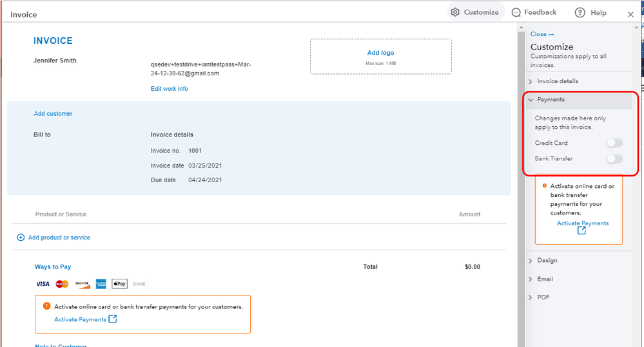Screen dimensions: 644x347
Task: Turn on the Bank Transfer toggle
Action: (614, 158)
